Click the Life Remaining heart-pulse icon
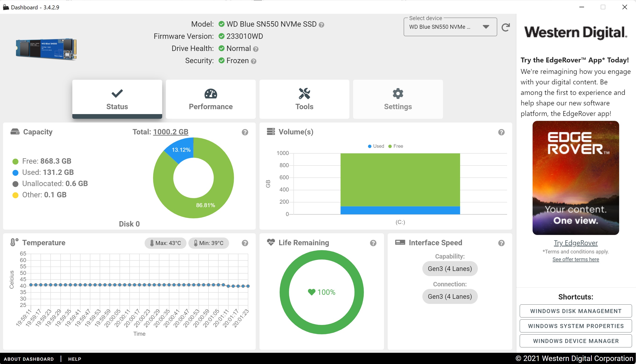Viewport: 636px width, 364px height. click(x=271, y=242)
